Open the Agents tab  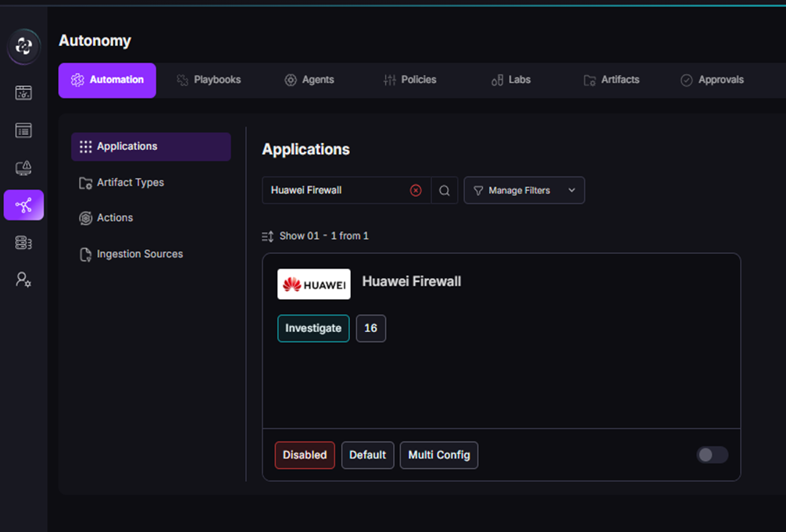(x=309, y=80)
